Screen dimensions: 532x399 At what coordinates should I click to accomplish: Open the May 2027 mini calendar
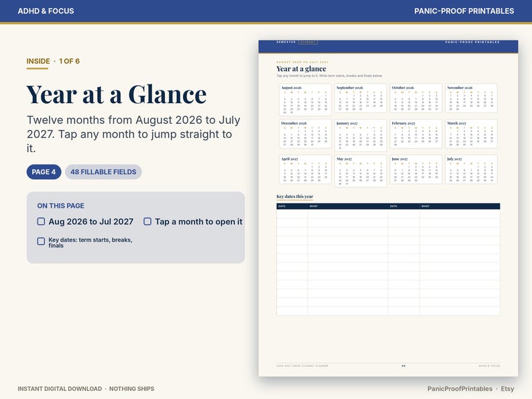[x=360, y=171]
